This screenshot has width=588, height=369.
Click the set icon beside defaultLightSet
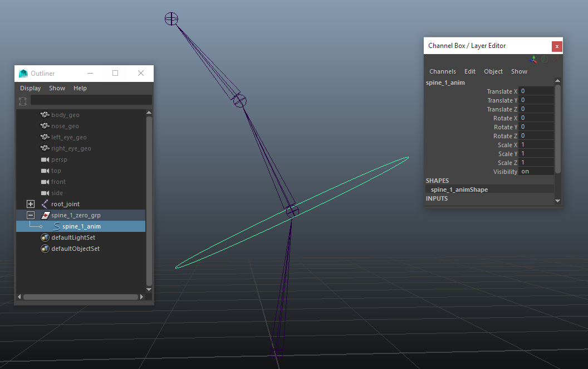(x=45, y=237)
